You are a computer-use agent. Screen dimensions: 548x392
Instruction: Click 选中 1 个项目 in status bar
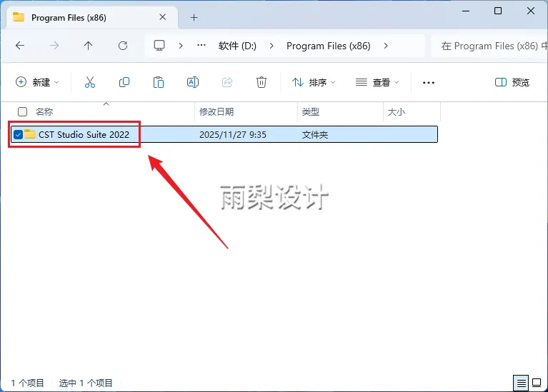[x=86, y=383]
